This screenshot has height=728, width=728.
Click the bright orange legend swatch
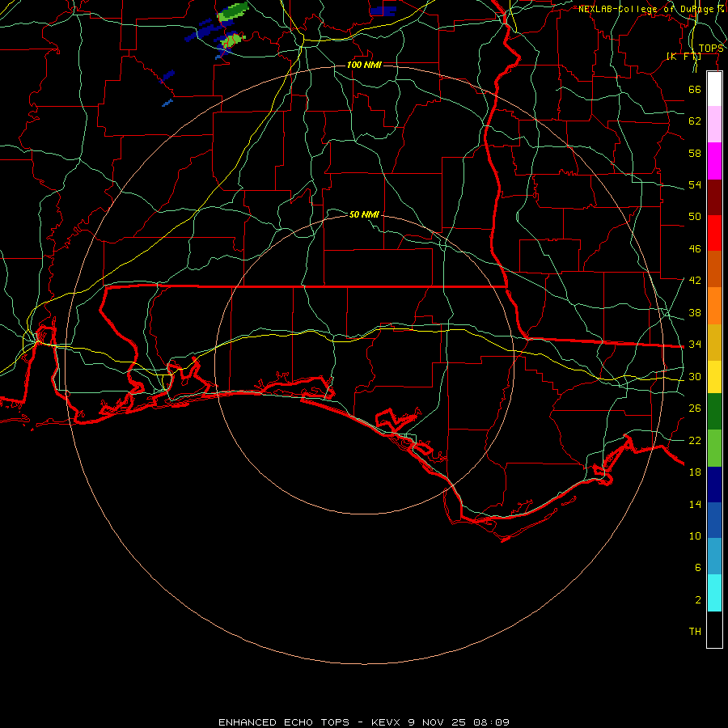(714, 306)
